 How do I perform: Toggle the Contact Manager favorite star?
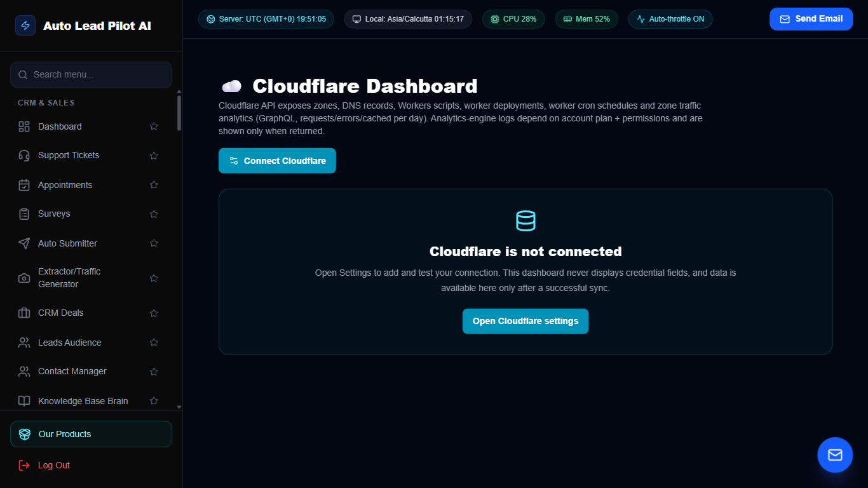[x=154, y=371]
